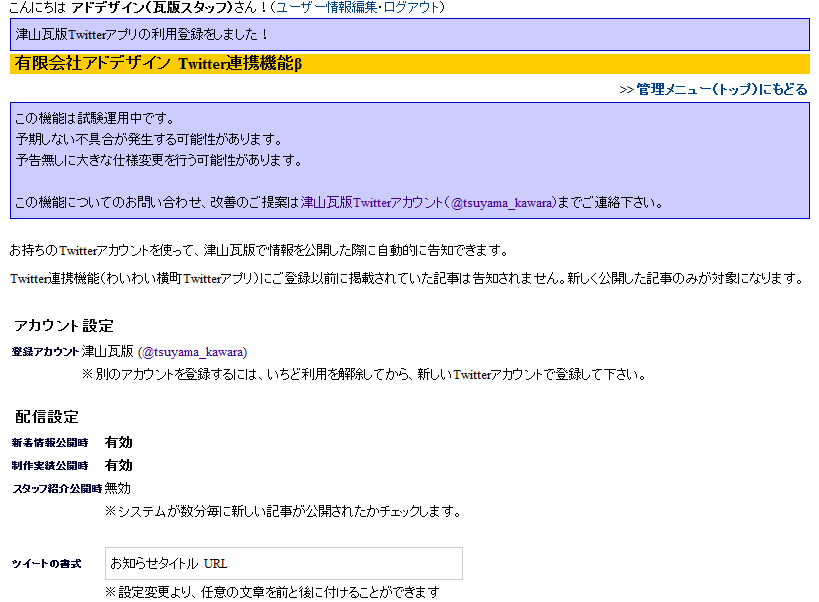
Task: Click the registered account name 津山瓦版
Action: click(108, 351)
